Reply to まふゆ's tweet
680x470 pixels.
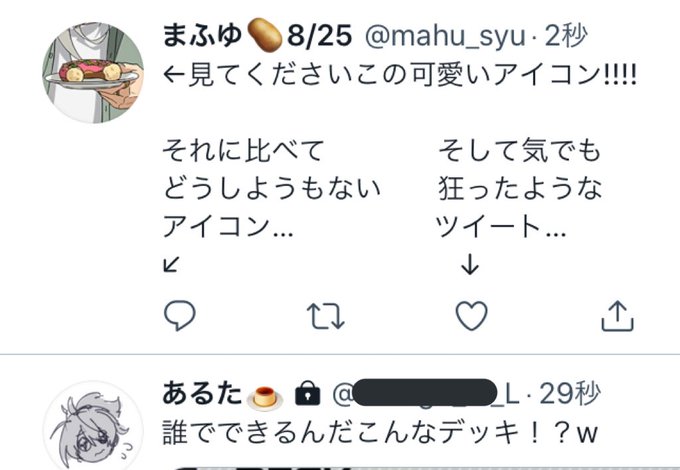(x=180, y=316)
